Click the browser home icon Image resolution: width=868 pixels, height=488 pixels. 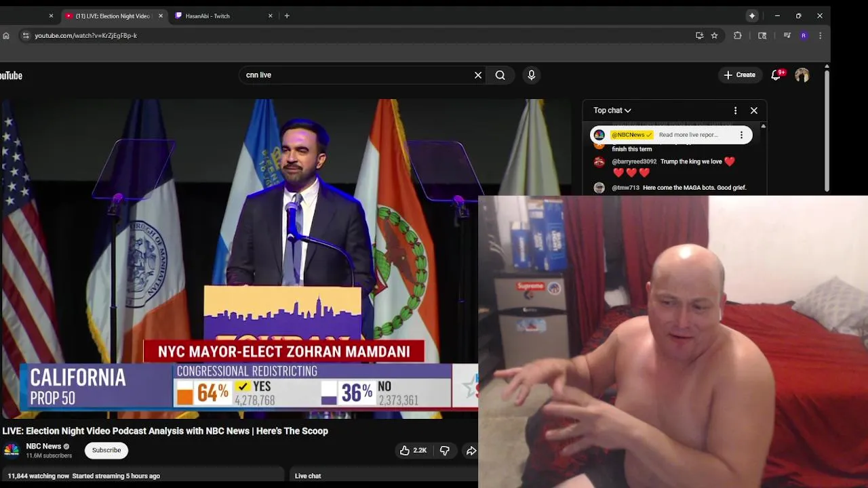point(6,35)
